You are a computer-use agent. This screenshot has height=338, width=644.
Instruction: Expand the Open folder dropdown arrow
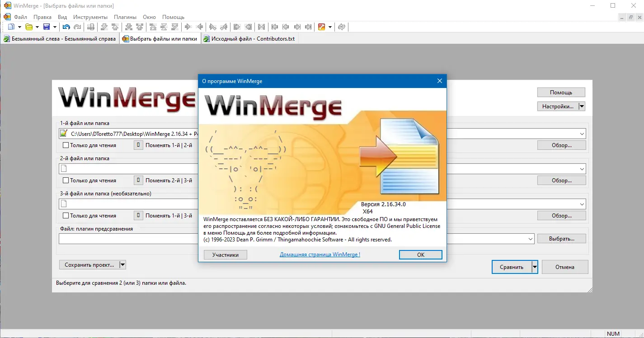37,27
